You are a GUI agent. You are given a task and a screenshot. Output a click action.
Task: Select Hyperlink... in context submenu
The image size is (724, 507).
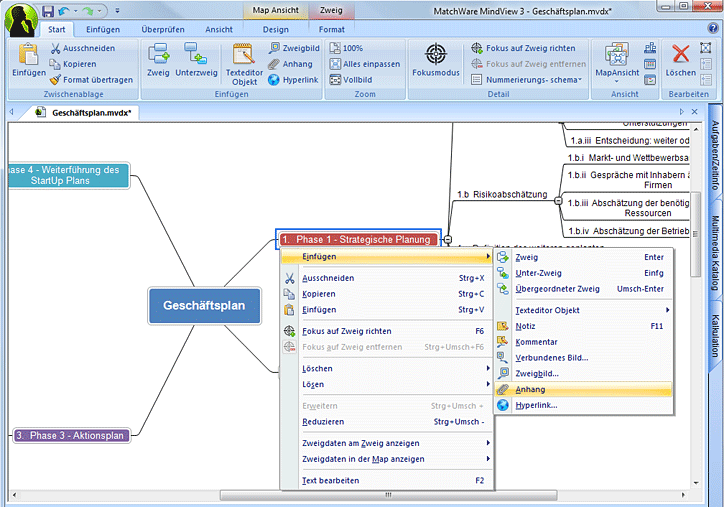584,405
